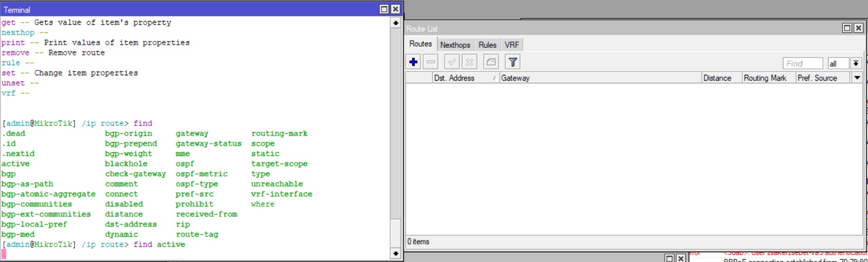Open the 'all' filter dropdown
The image size is (868, 262).
[x=856, y=63]
